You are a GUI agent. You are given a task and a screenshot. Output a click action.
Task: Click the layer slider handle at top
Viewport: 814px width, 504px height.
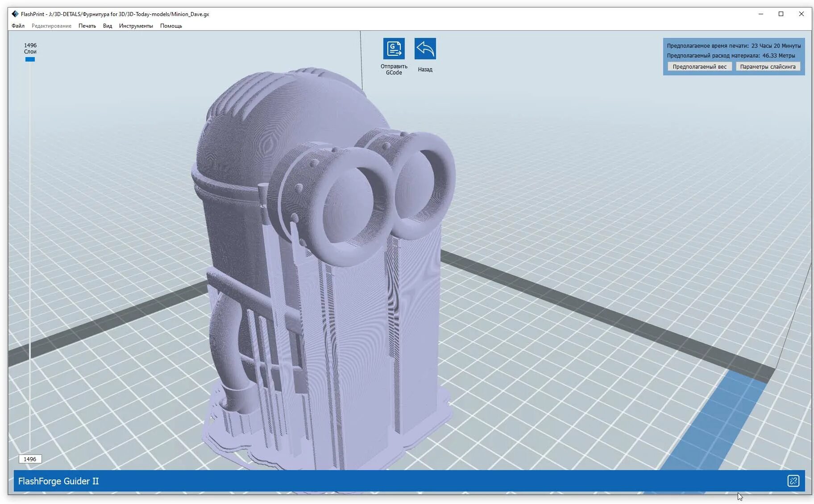[x=30, y=59]
